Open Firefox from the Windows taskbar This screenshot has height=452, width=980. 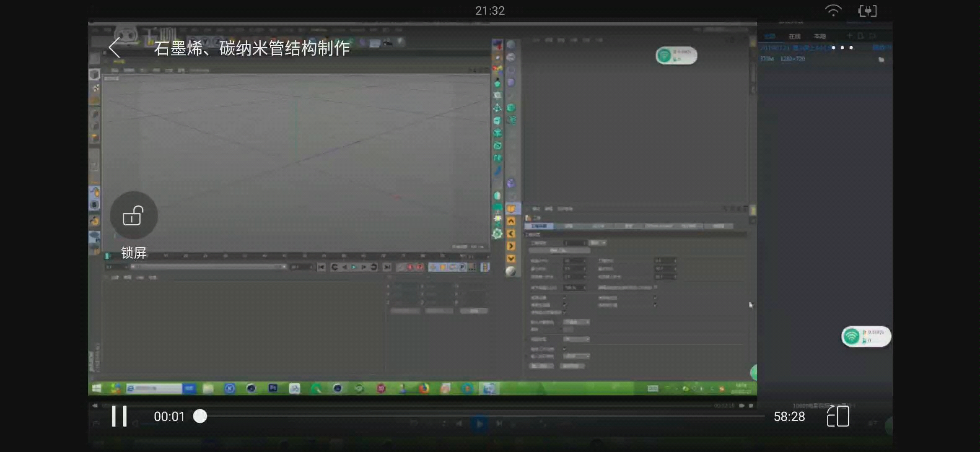coord(424,388)
